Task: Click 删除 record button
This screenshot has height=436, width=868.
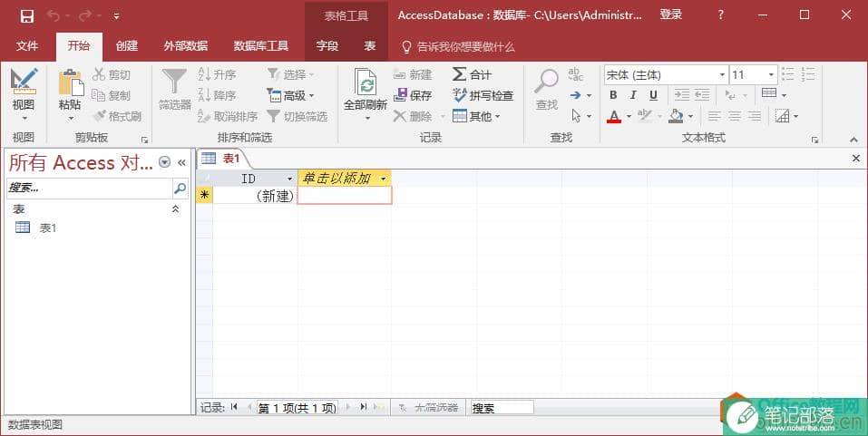Action: [x=413, y=116]
